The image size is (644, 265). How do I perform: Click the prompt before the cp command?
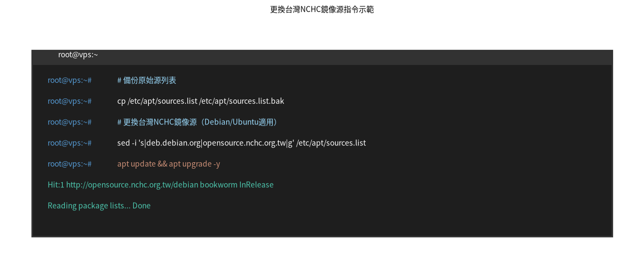pos(69,101)
